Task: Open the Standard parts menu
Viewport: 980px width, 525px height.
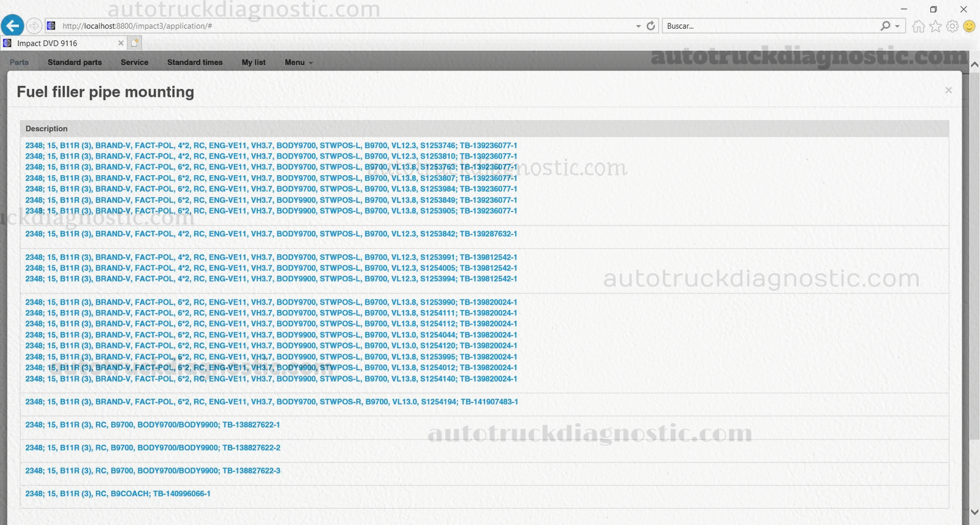Action: 75,62
